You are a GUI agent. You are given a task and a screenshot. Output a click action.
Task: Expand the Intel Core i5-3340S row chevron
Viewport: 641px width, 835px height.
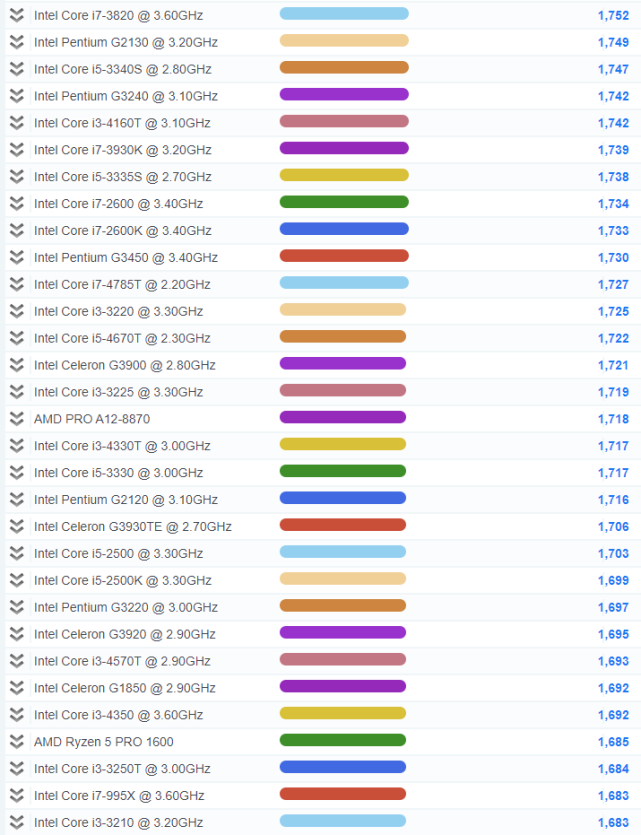17,69
